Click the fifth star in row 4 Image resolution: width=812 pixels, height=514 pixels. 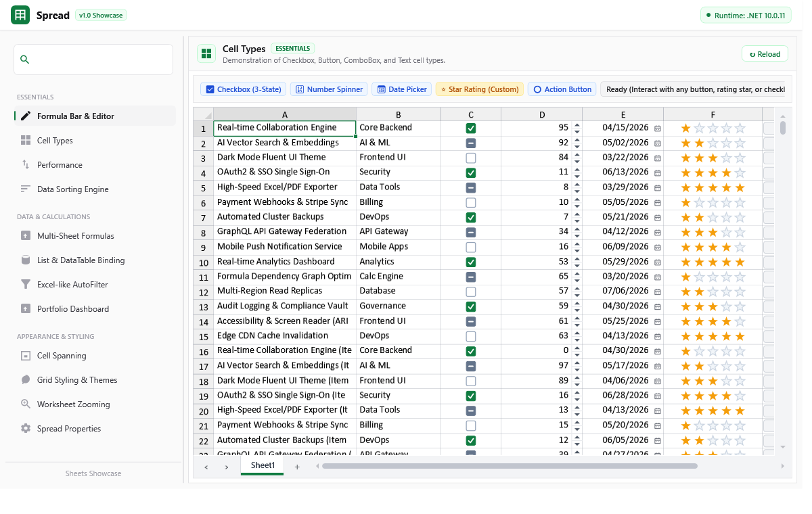click(740, 172)
